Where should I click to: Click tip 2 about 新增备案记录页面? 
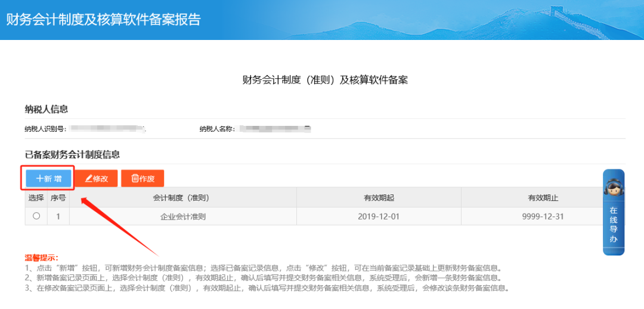[264, 278]
